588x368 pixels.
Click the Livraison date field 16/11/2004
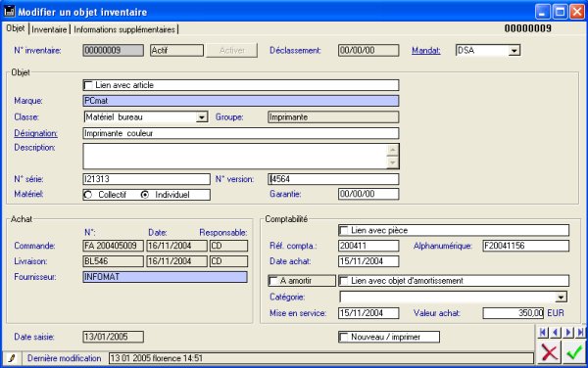(176, 261)
